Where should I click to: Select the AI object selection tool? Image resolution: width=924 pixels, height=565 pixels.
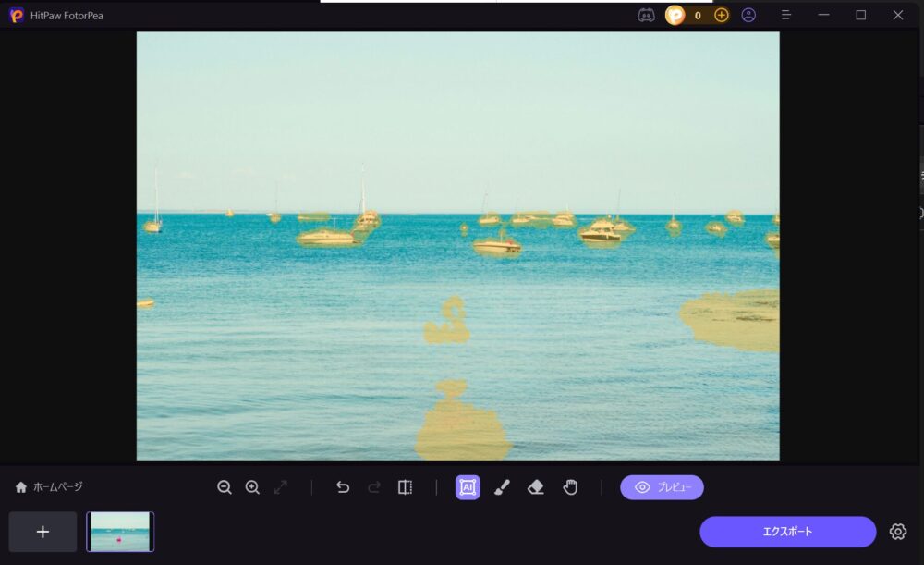[468, 487]
